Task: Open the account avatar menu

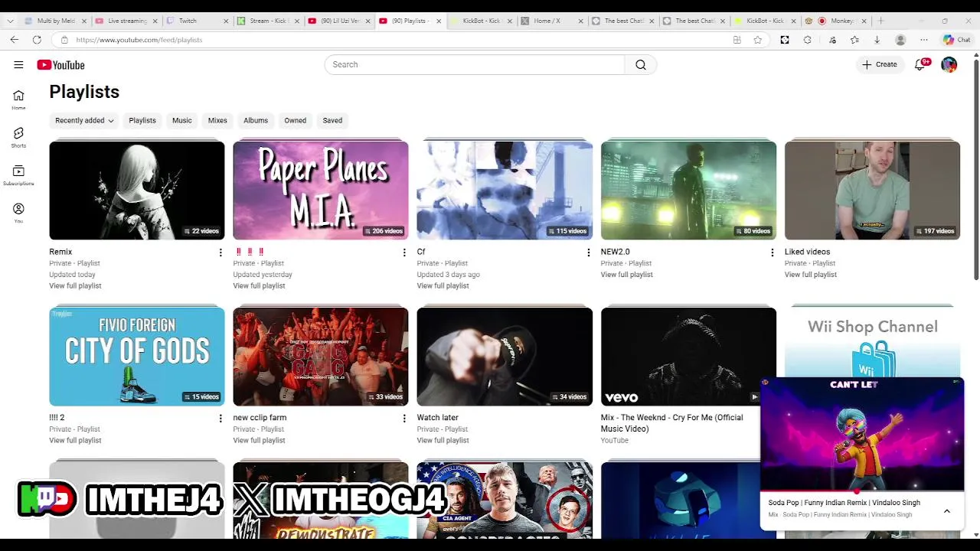Action: 949,65
